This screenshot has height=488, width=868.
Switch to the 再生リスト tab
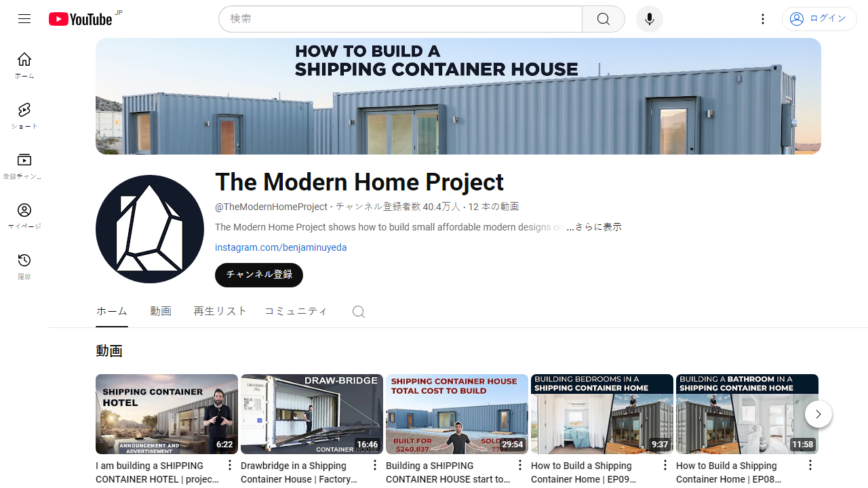pyautogui.click(x=220, y=311)
